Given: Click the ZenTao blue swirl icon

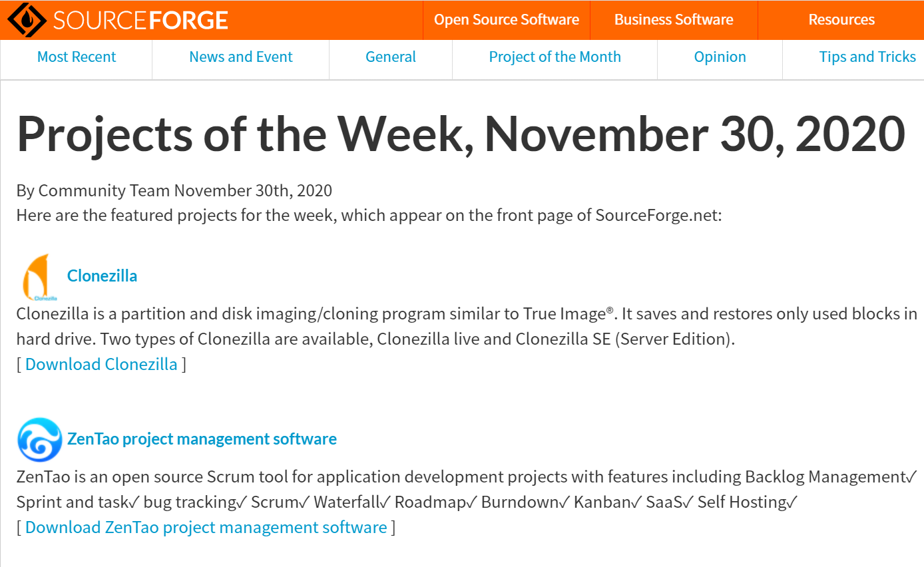Looking at the screenshot, I should (40, 439).
